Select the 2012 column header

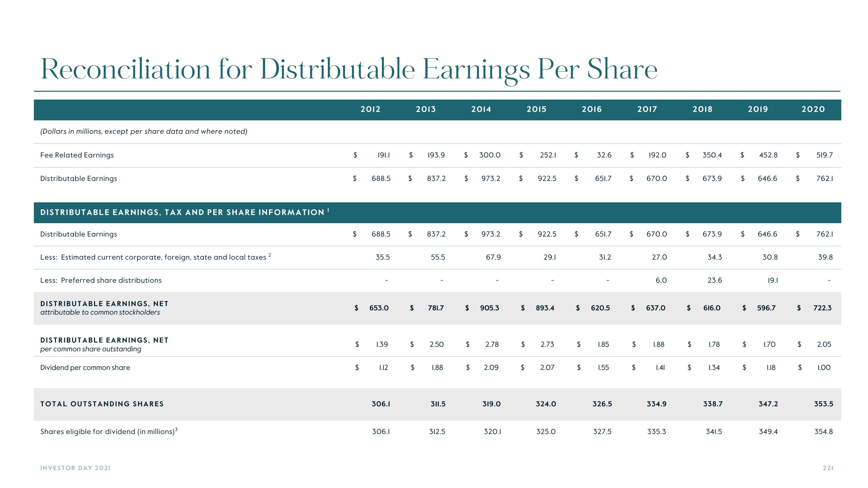point(370,109)
